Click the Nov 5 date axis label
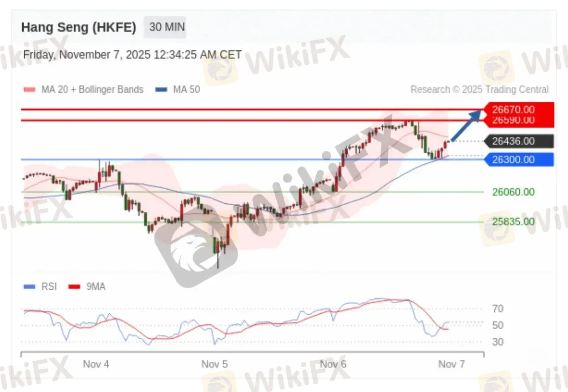The image size is (568, 392). point(214,364)
